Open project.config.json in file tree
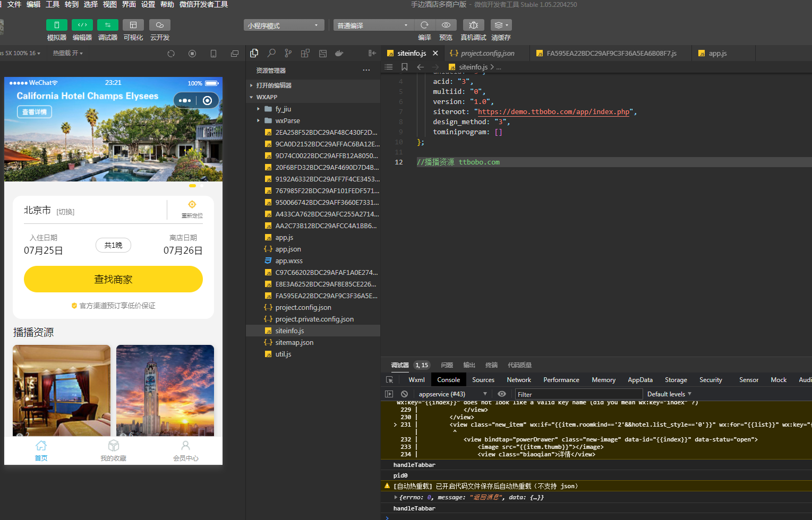 313,307
